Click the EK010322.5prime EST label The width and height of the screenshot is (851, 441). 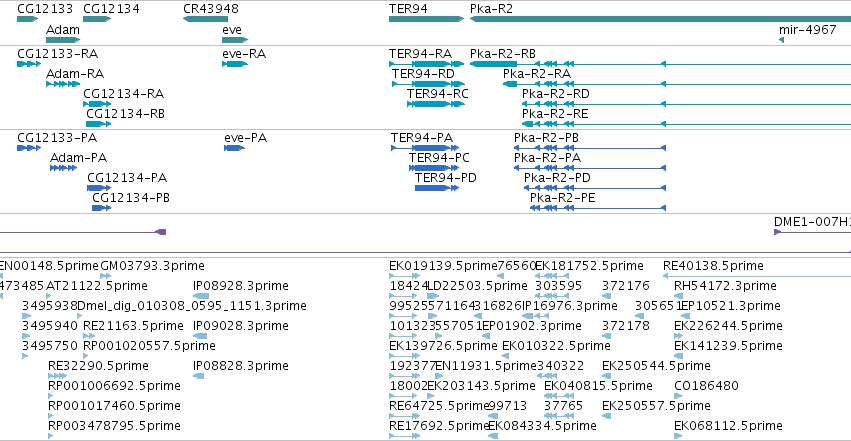[x=556, y=346]
